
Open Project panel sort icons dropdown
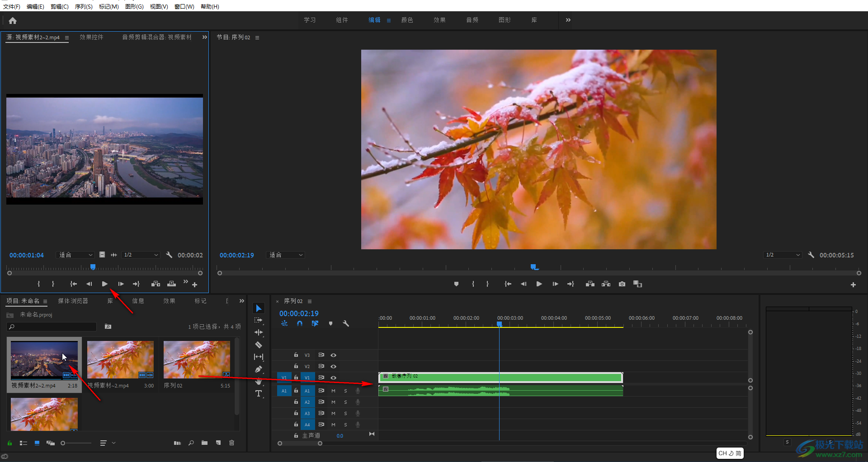(x=108, y=443)
